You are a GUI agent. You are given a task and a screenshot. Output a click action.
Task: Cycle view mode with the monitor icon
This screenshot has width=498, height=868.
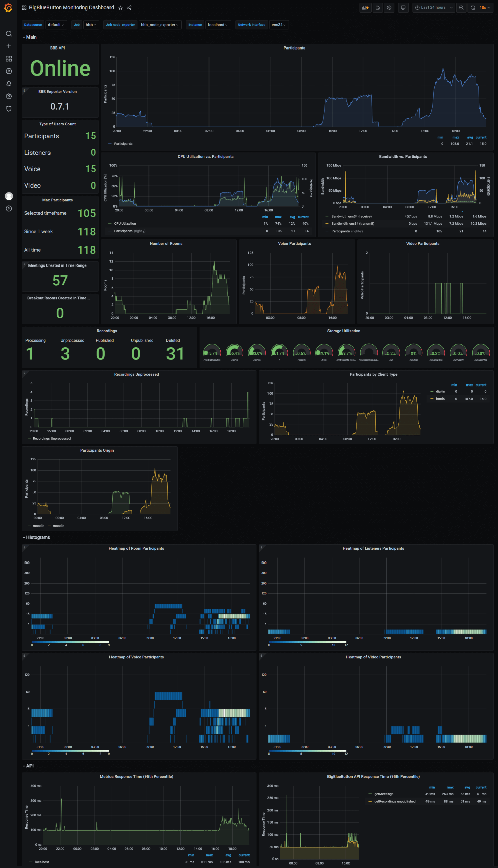pos(403,8)
